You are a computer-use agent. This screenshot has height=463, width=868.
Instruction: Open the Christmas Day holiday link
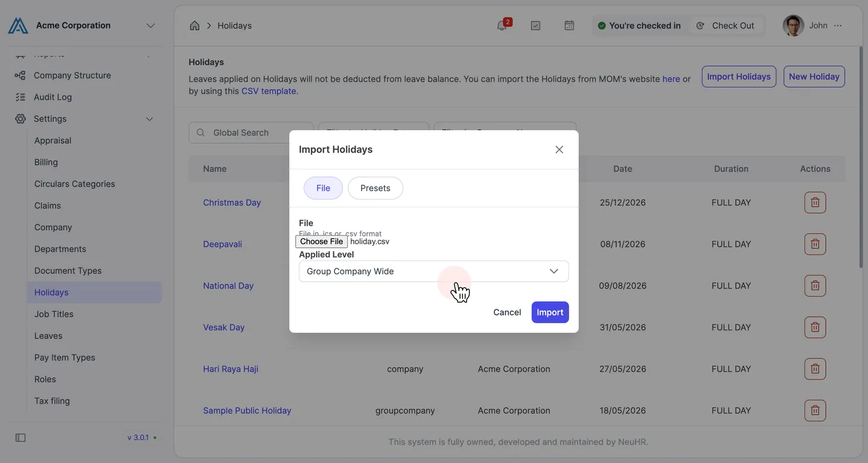232,203
